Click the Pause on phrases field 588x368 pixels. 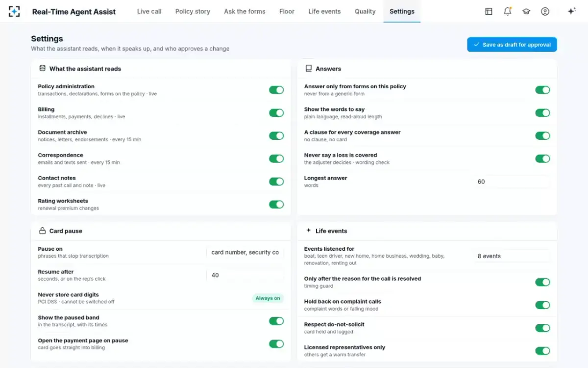point(245,252)
